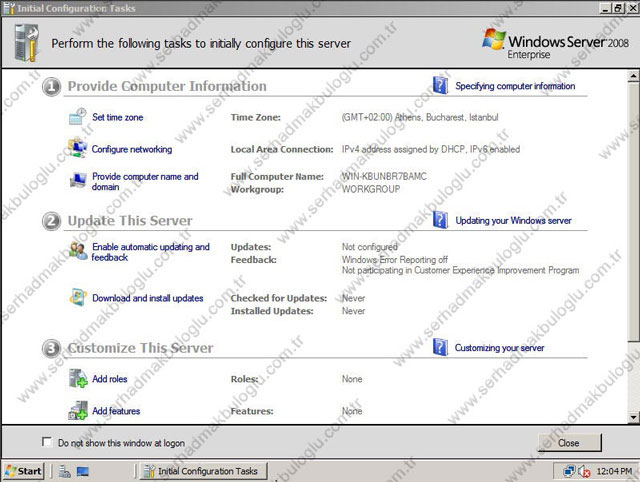Open Updating your Windows server help link
The width and height of the screenshot is (640, 482).
click(513, 220)
